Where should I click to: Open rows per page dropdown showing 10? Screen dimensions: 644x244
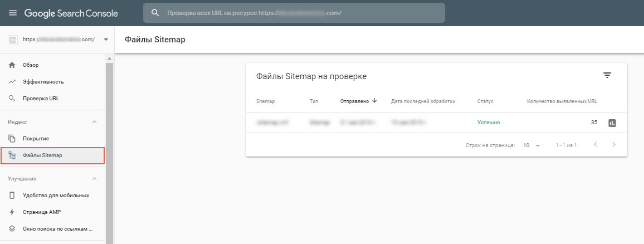tap(531, 145)
